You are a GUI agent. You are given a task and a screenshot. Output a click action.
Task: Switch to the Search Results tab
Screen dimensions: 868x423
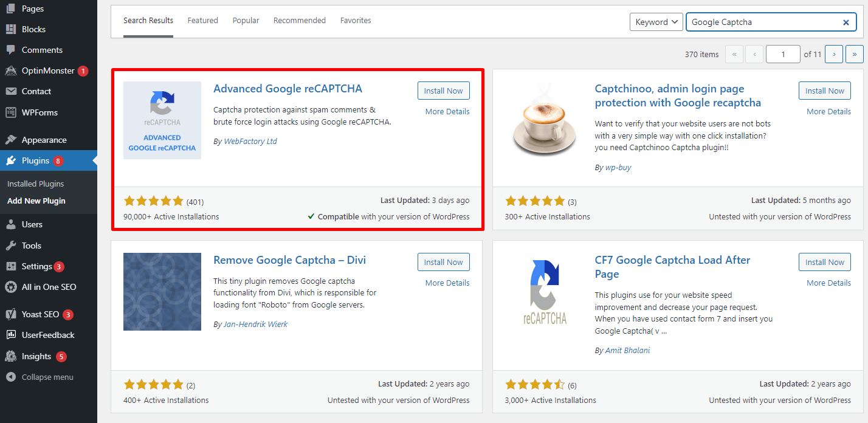pyautogui.click(x=148, y=21)
